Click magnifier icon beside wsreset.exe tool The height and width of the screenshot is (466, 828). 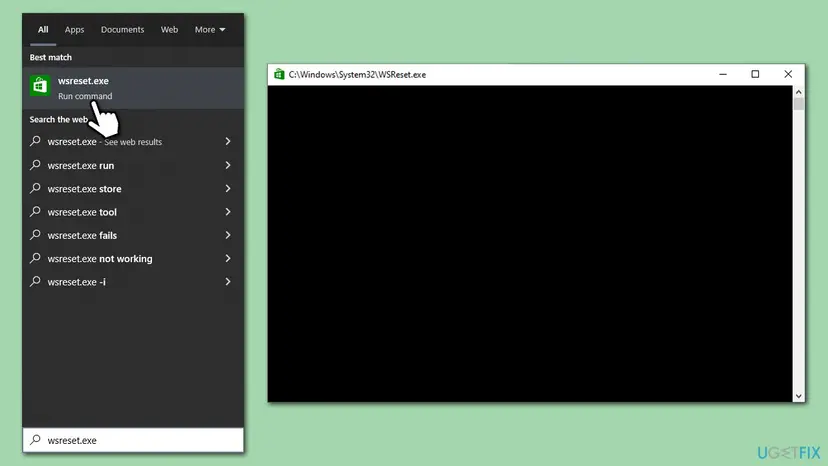(35, 211)
